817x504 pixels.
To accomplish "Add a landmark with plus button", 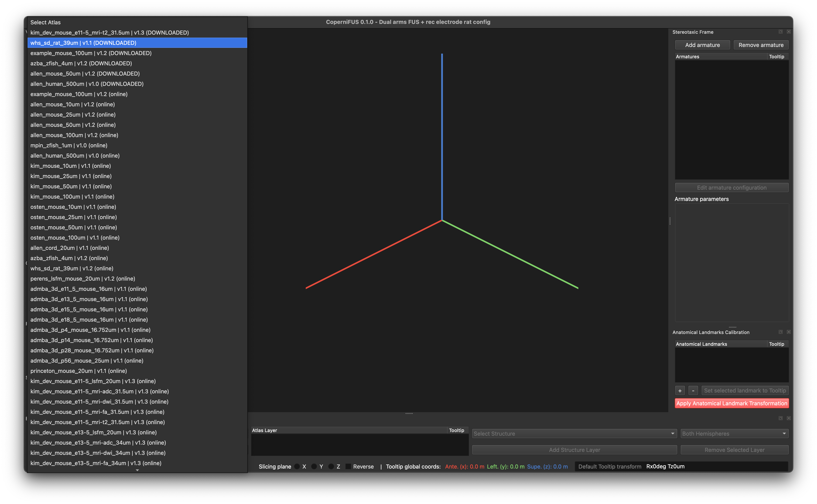I will tap(680, 391).
